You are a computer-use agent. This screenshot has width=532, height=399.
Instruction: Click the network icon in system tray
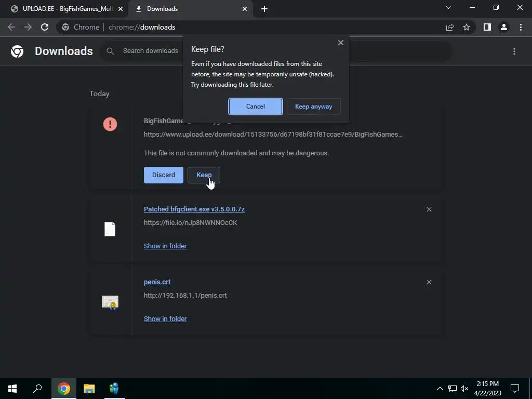453,389
